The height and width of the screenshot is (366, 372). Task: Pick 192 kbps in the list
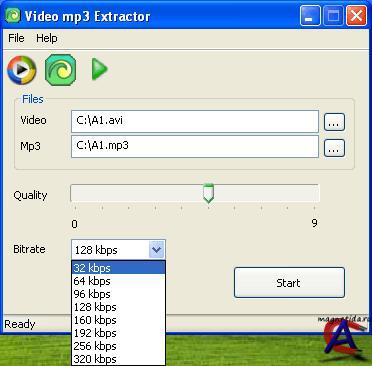(x=119, y=333)
